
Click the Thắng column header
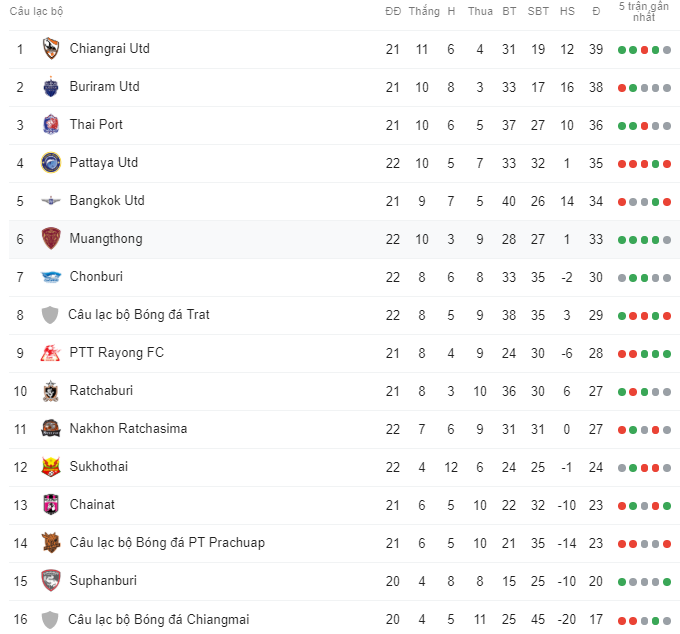click(x=424, y=11)
